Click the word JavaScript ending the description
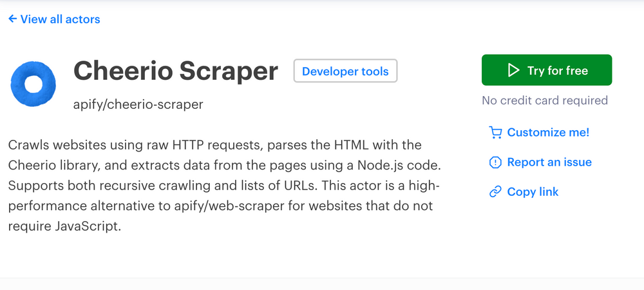 tap(88, 226)
